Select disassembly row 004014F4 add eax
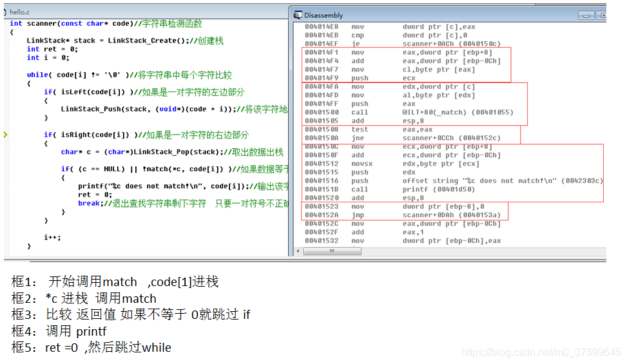 point(403,61)
